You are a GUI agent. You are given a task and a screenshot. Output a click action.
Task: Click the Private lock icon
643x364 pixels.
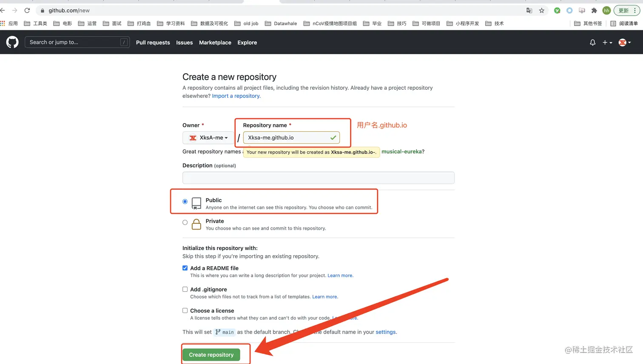[x=196, y=224]
